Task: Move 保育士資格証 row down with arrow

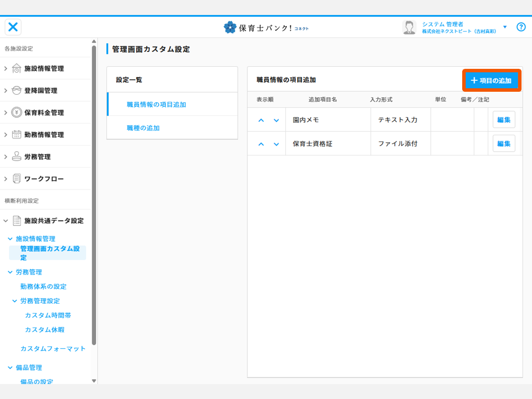Action: click(x=276, y=144)
